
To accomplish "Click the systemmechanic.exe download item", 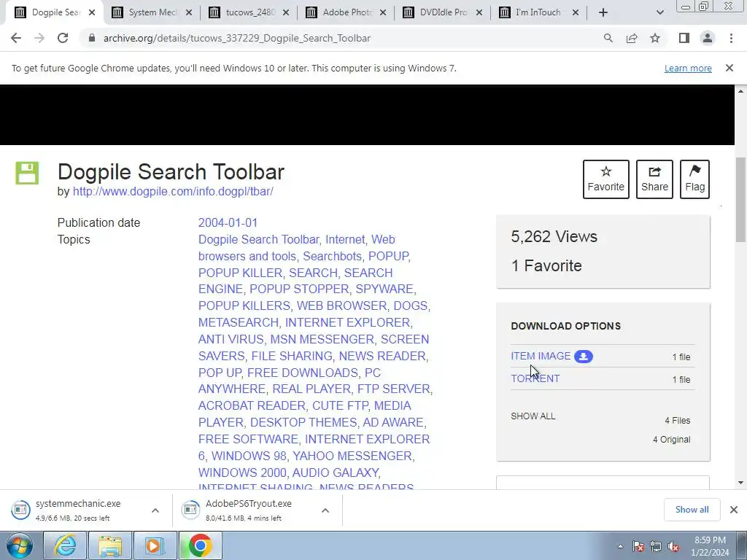I will pyautogui.click(x=77, y=510).
